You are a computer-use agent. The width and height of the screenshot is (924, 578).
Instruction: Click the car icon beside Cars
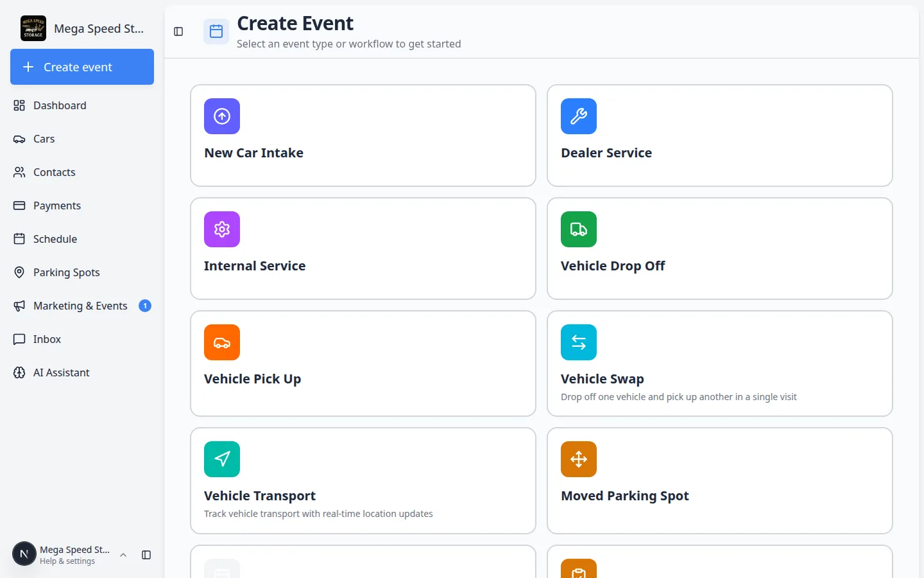tap(19, 139)
